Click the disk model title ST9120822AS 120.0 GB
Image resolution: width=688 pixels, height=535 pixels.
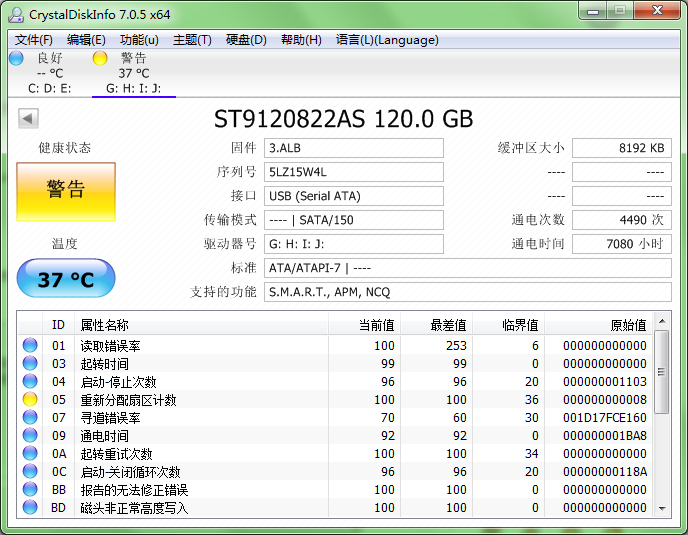pos(344,118)
